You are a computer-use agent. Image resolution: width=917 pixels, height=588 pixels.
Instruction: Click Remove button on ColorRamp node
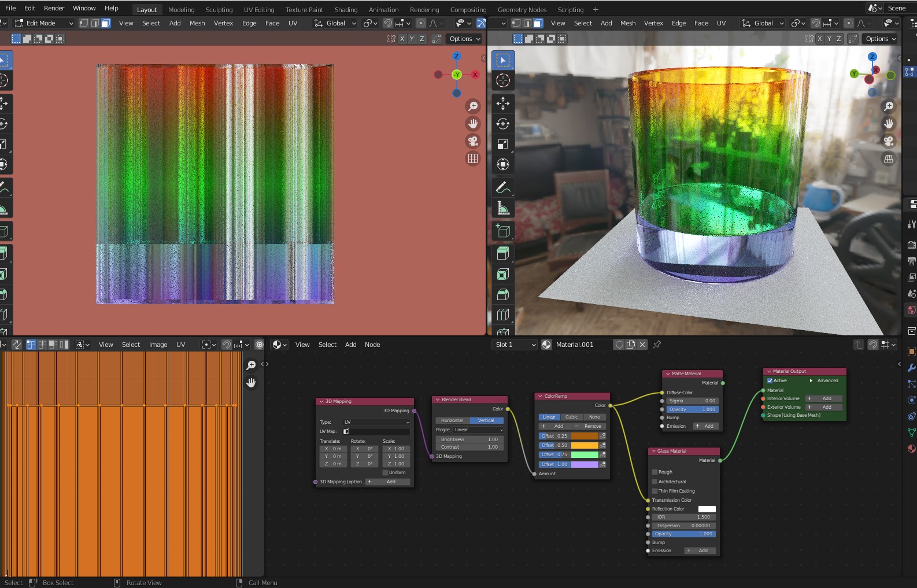[589, 426]
